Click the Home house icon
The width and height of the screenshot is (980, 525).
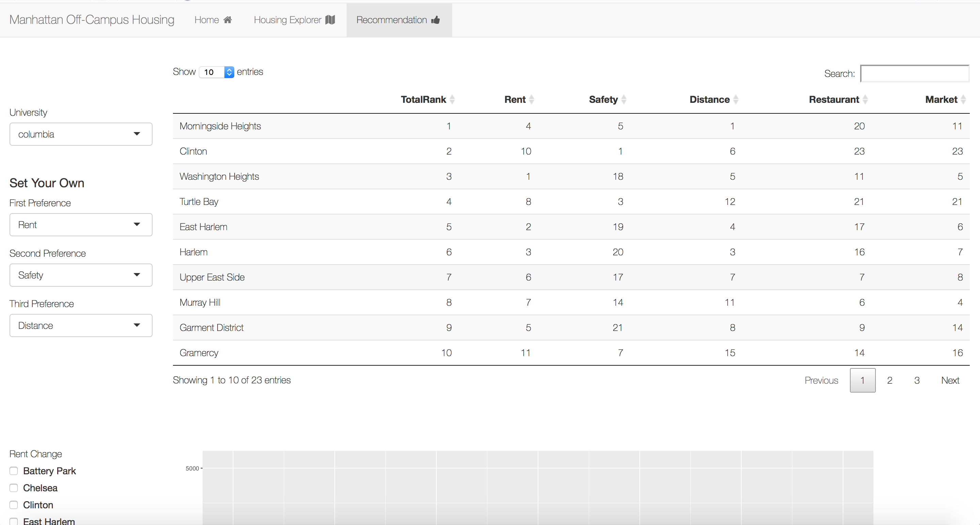227,20
